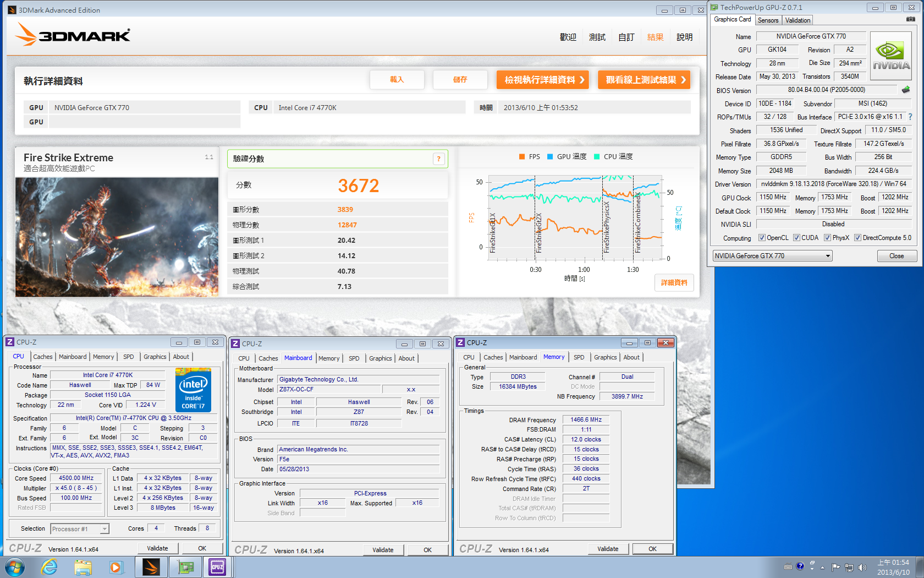Image resolution: width=924 pixels, height=578 pixels.
Task: Open Caches tab in first CPU-Z window
Action: point(43,357)
